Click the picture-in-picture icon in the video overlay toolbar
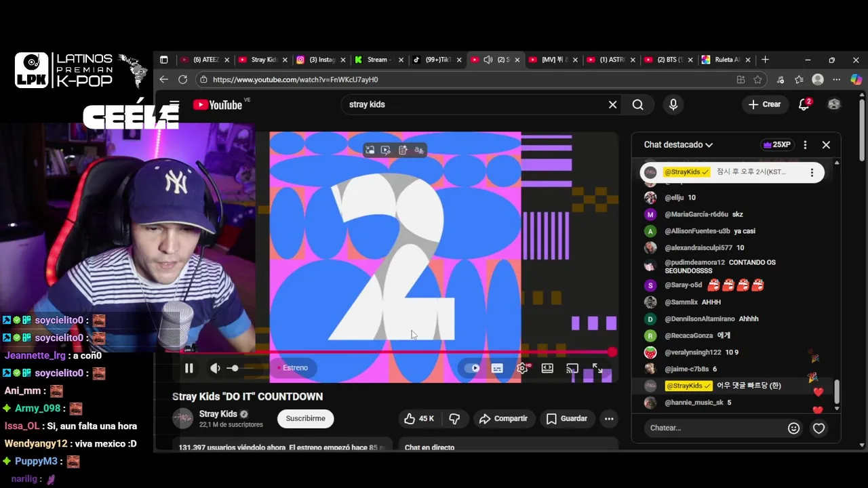868x488 pixels. [x=370, y=150]
